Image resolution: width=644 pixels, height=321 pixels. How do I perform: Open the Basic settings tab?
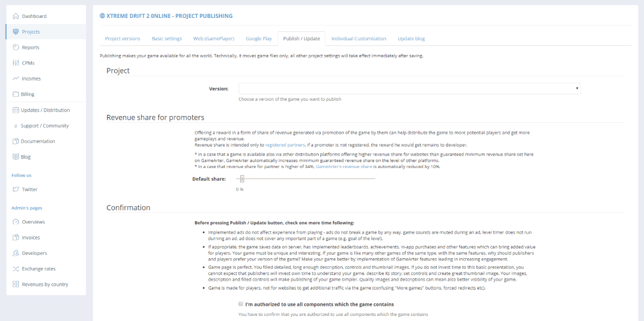(167, 39)
